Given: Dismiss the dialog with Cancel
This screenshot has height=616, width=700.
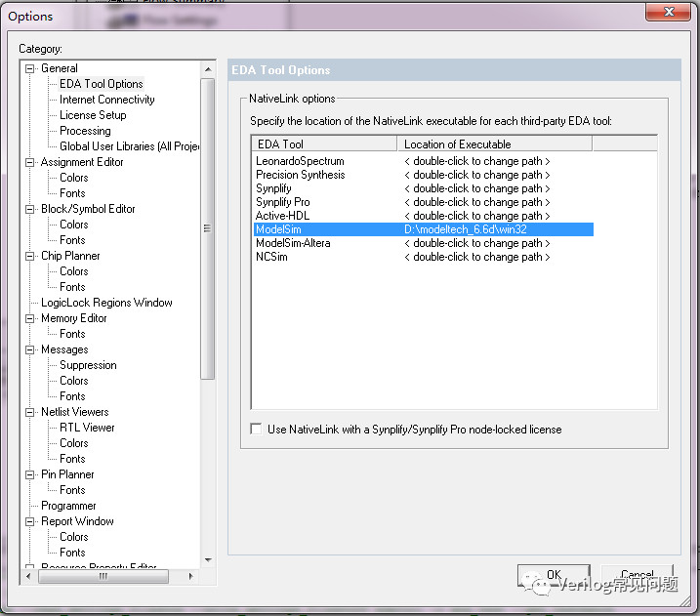Looking at the screenshot, I should [638, 576].
